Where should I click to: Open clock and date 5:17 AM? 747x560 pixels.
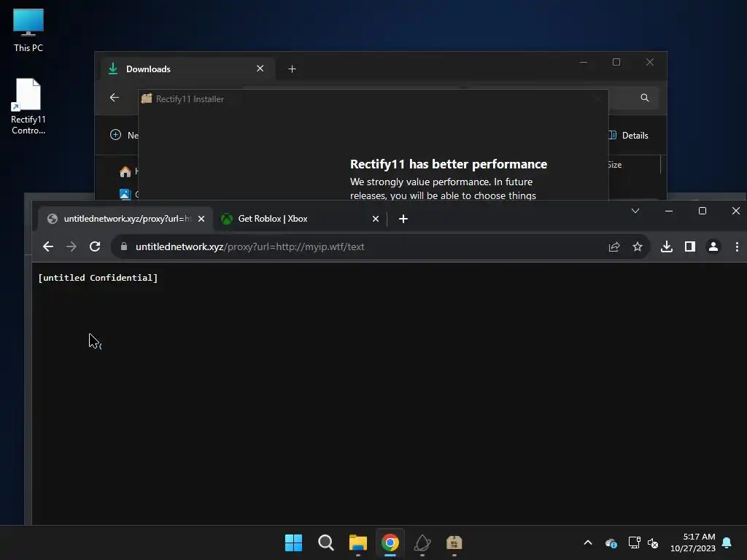click(693, 542)
